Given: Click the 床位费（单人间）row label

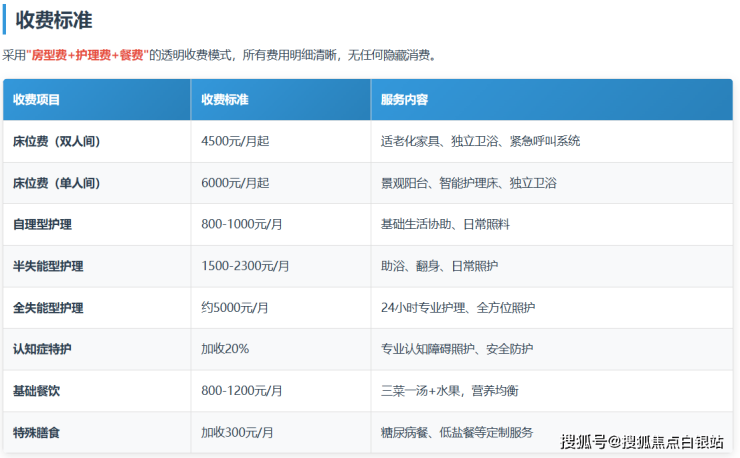Looking at the screenshot, I should (x=57, y=184).
